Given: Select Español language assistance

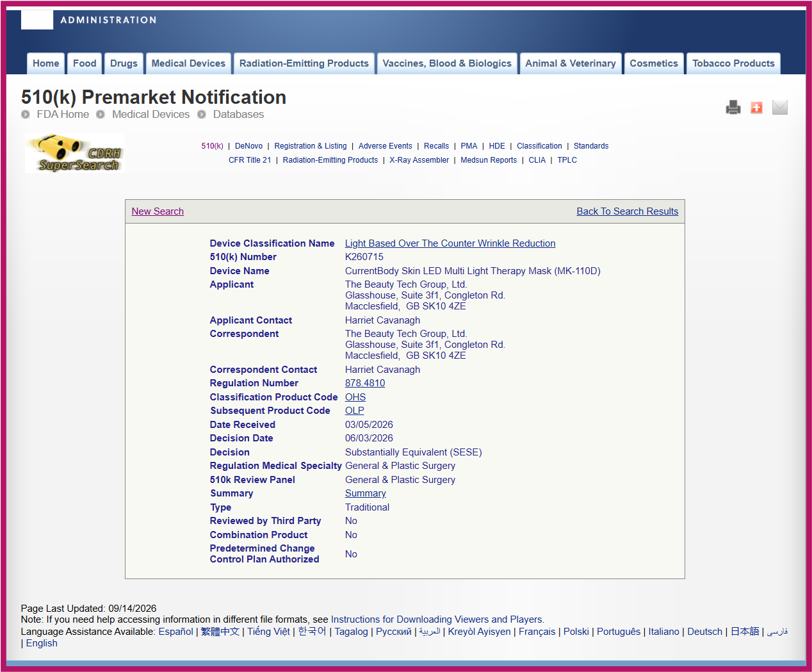Looking at the screenshot, I should pos(176,632).
